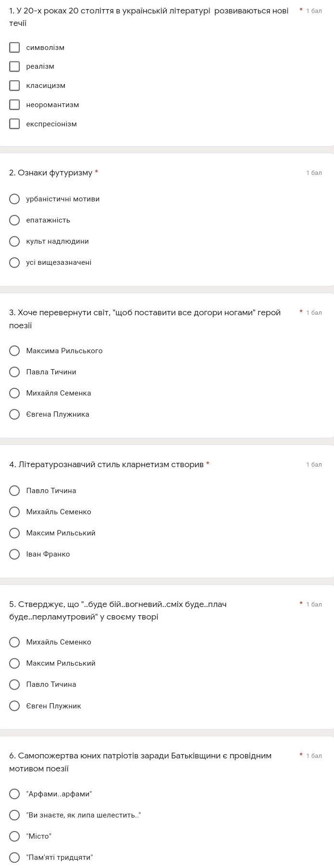The width and height of the screenshot is (334, 868).
Task: Pick Євгена Плужника as answer
Action: pyautogui.click(x=15, y=414)
